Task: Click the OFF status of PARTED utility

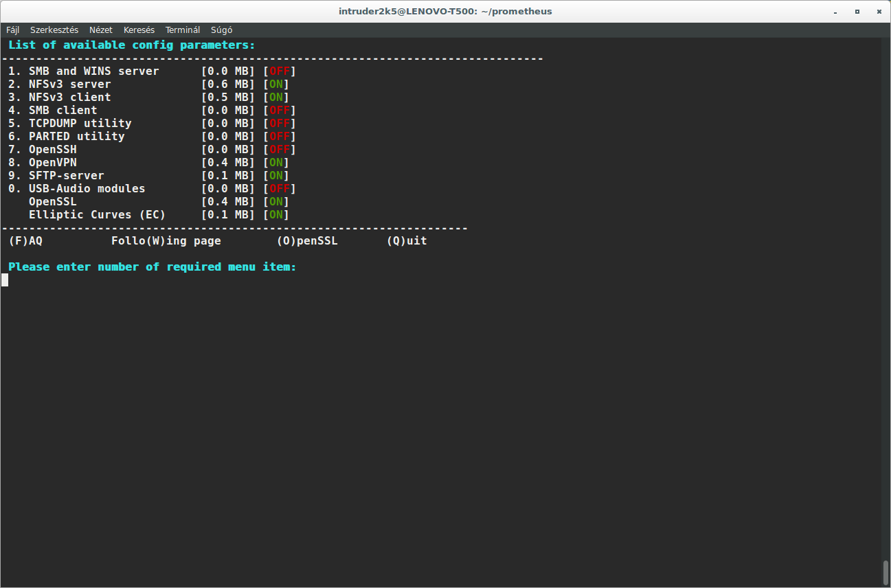Action: pyautogui.click(x=280, y=137)
